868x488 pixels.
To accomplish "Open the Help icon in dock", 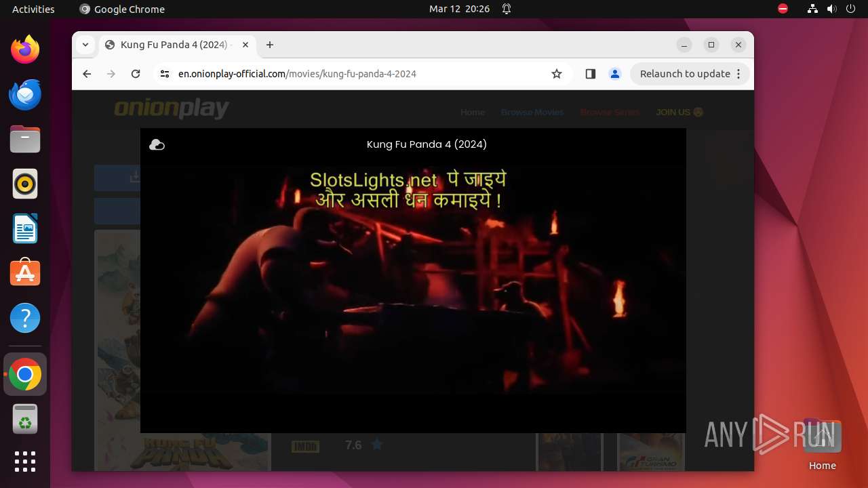I will tap(25, 318).
